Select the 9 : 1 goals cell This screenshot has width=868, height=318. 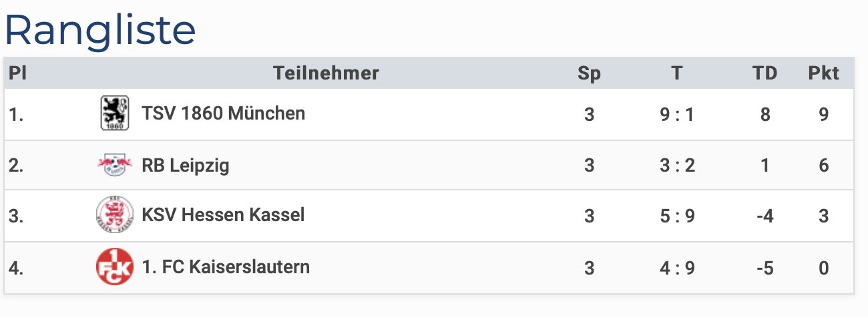tap(677, 115)
